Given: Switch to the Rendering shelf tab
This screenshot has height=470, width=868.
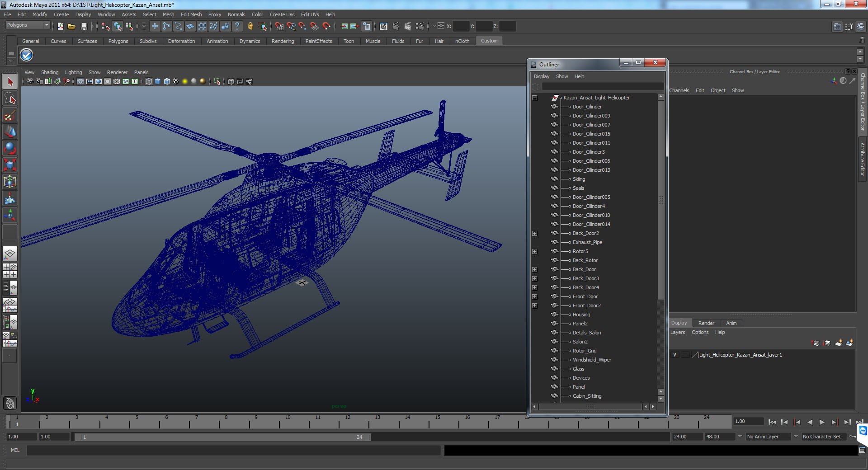Looking at the screenshot, I should (283, 41).
